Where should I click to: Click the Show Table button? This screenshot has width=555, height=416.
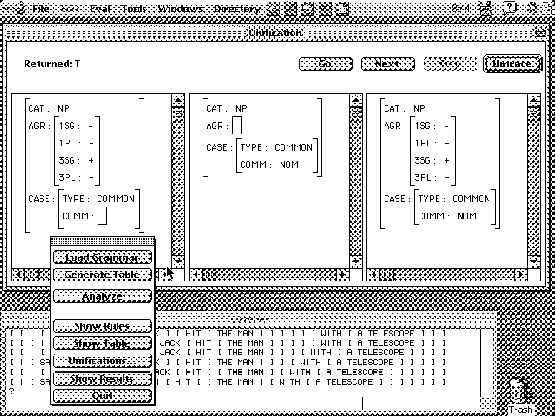(x=102, y=343)
